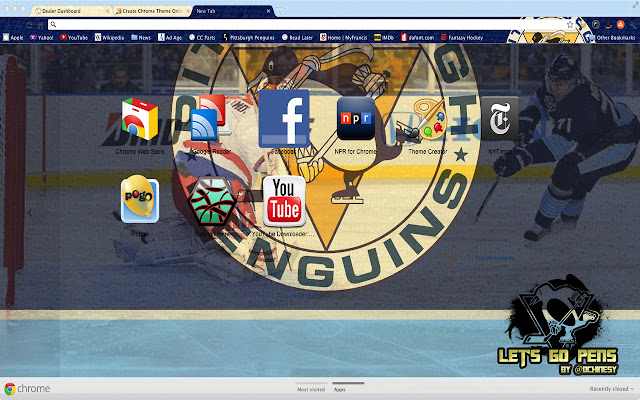Open the Fantasy Hockey bookmark
Screen dimensions: 640x400
click(462, 38)
